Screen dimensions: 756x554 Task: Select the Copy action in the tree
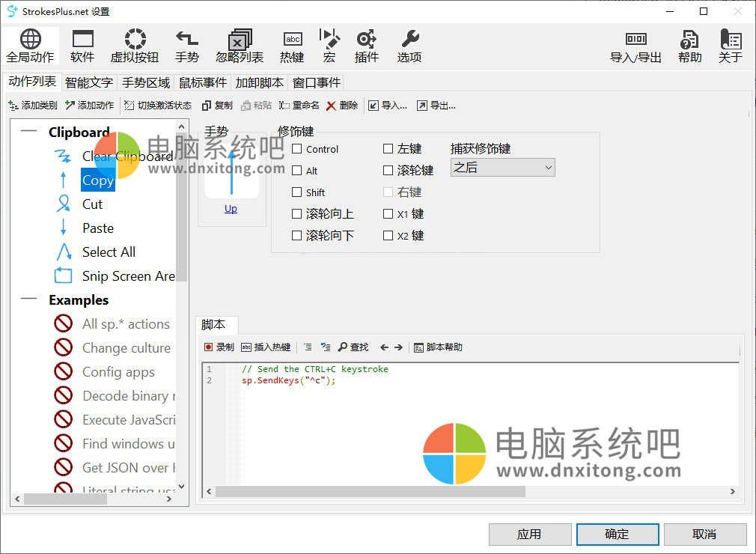[97, 180]
